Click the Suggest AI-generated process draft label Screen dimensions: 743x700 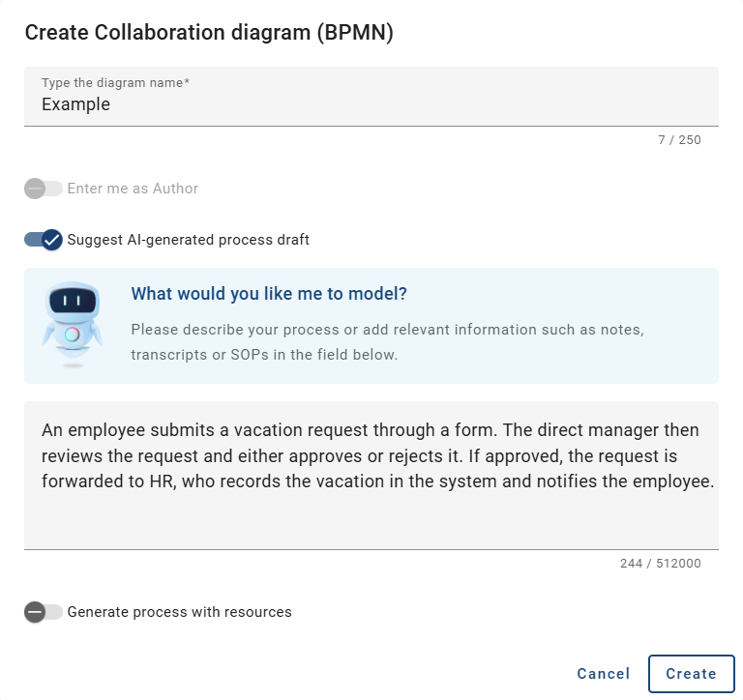pos(189,240)
